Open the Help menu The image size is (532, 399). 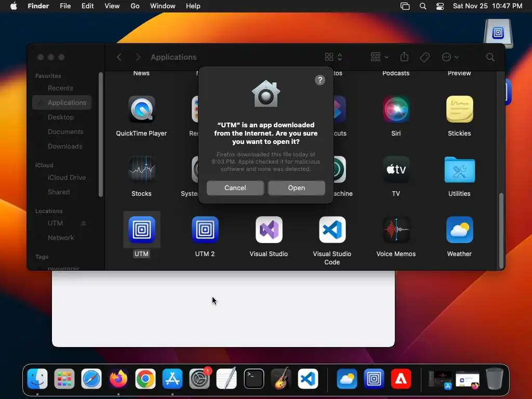(x=193, y=6)
